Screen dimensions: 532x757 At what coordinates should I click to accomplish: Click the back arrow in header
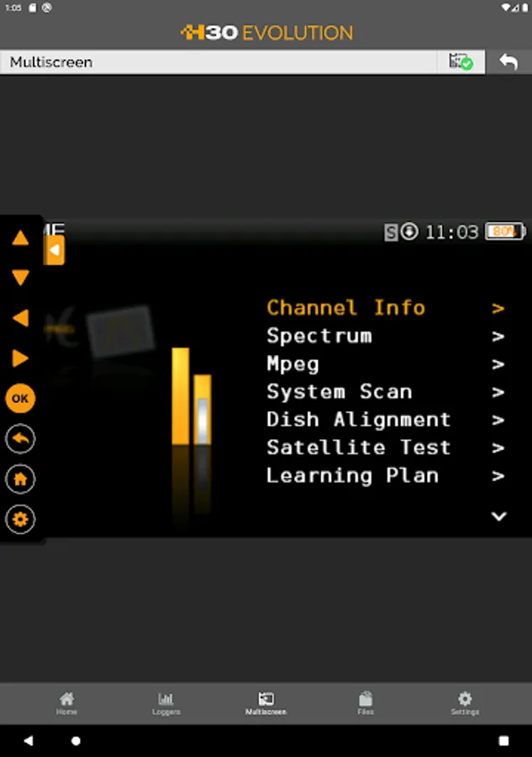tap(508, 61)
